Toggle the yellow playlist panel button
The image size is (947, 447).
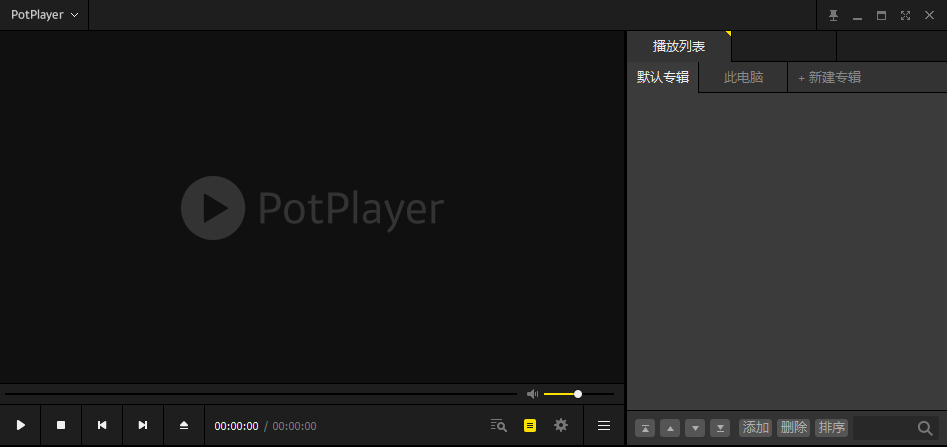[530, 425]
